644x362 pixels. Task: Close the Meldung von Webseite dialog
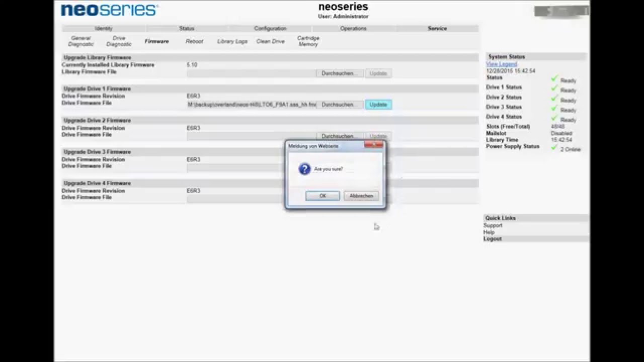point(374,145)
